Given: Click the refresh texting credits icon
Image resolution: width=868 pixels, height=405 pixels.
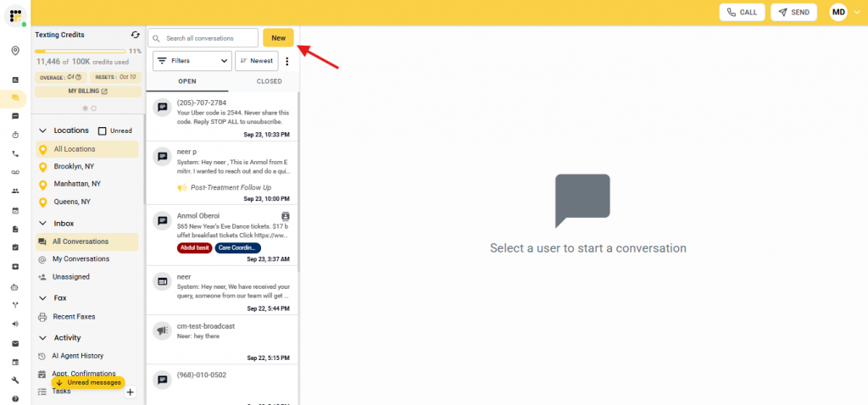Looking at the screenshot, I should pos(135,35).
